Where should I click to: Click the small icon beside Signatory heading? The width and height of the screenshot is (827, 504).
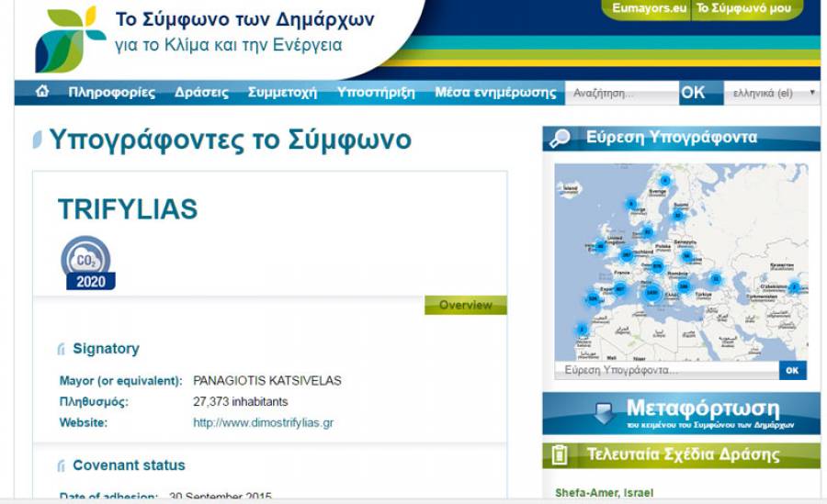pos(62,349)
